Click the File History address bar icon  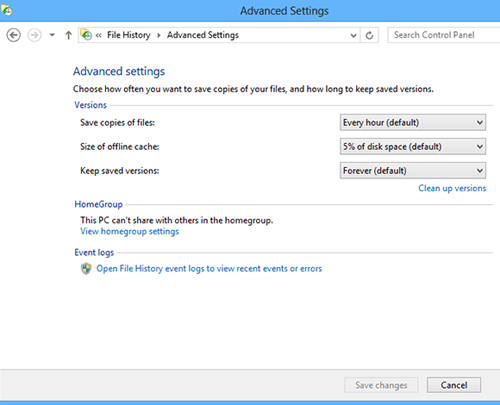86,35
